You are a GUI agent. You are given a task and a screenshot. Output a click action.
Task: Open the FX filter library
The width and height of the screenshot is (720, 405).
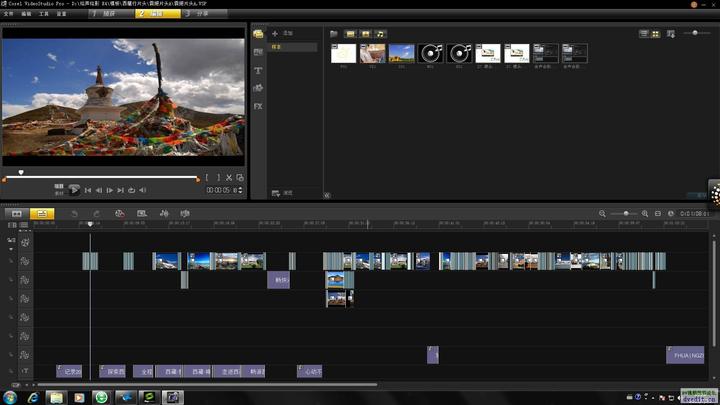pos(258,106)
